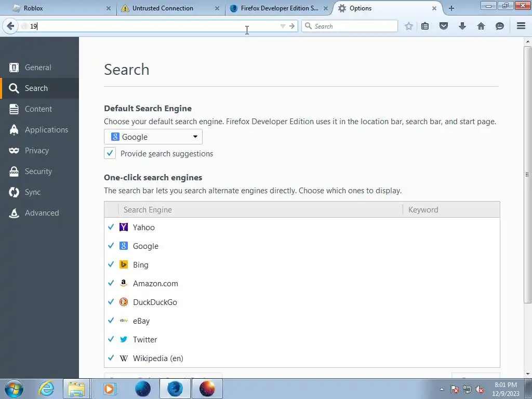Click the scrollbar up arrow
This screenshot has width=532, height=399.
[x=527, y=42]
